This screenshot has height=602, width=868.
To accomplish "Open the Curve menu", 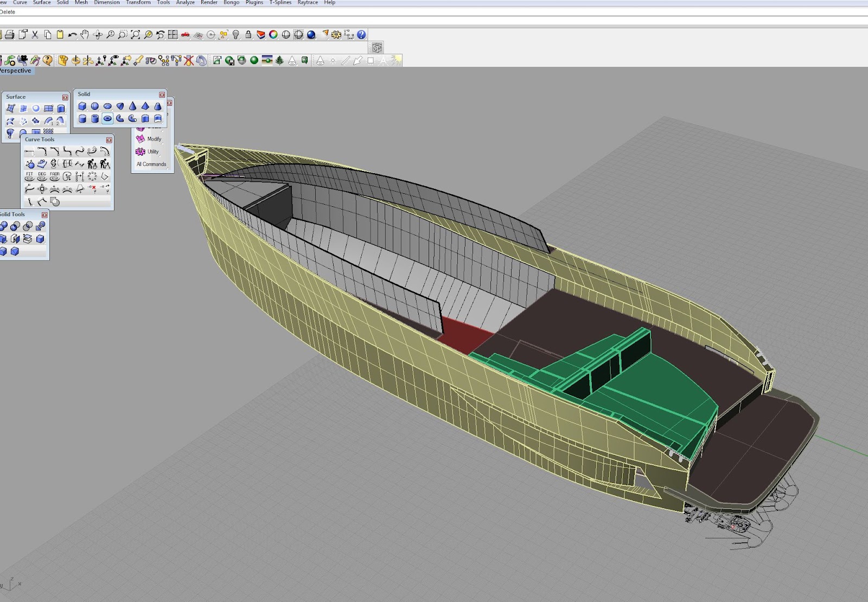I will pos(20,3).
